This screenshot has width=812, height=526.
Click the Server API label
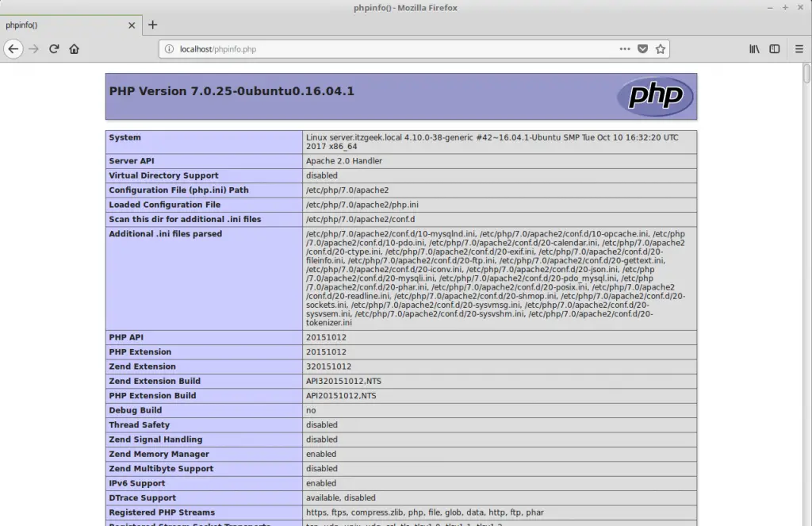point(132,161)
